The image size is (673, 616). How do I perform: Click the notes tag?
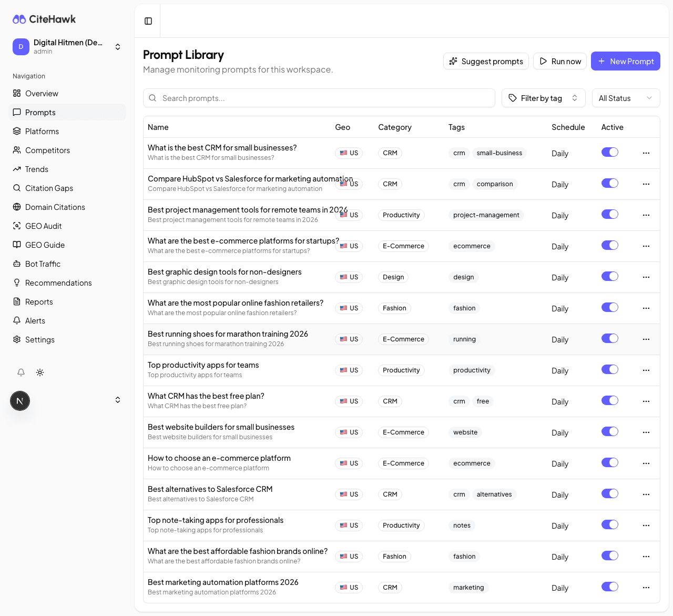coord(462,526)
